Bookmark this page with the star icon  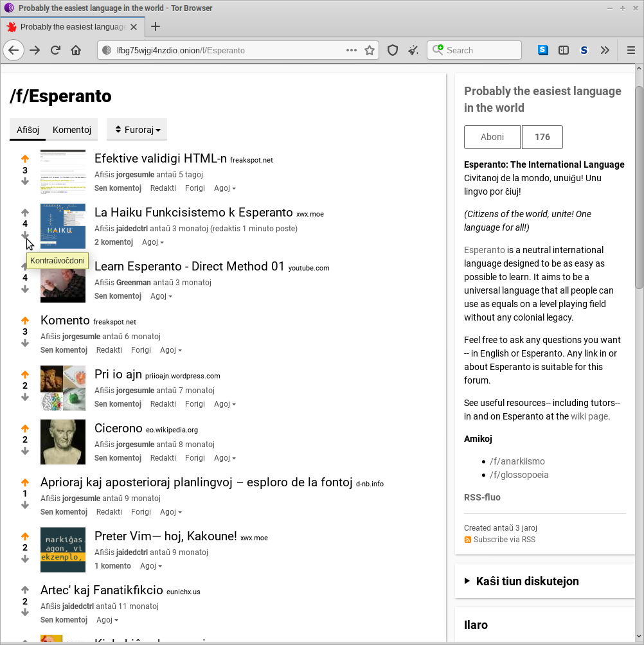[x=370, y=50]
